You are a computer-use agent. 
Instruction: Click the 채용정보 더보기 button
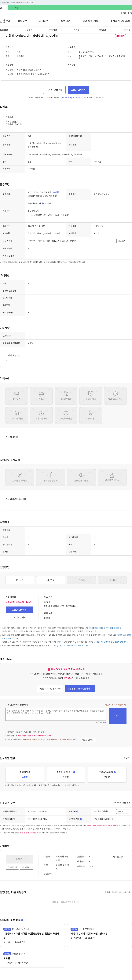point(118,857)
